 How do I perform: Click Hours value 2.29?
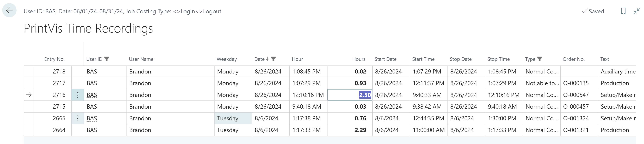(x=360, y=130)
